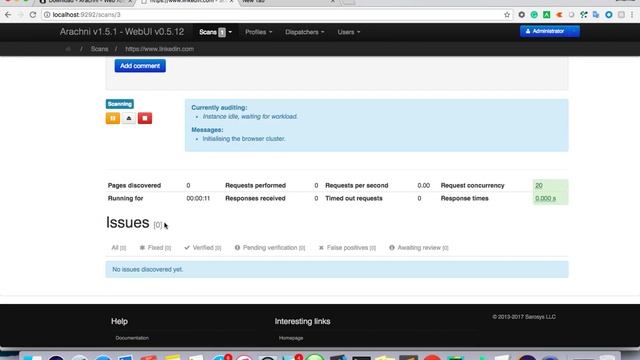Open the https://www.linkedin.com breadcrumb link
This screenshot has height=360, width=640.
(x=160, y=49)
